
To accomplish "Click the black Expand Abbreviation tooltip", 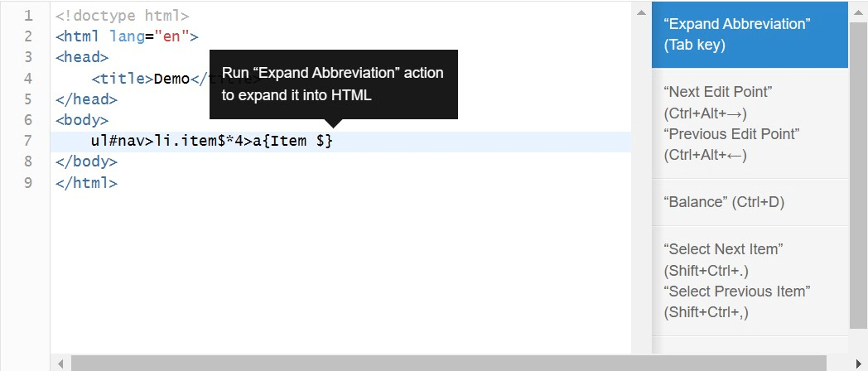I will click(333, 84).
